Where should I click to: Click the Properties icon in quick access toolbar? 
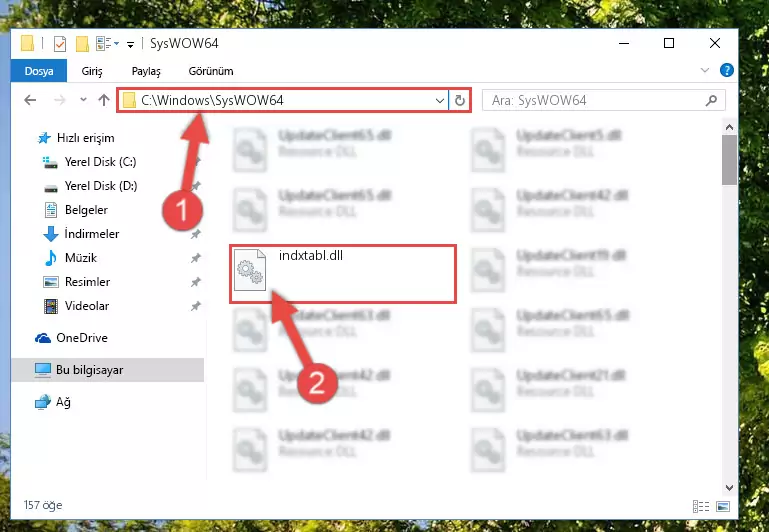click(60, 44)
